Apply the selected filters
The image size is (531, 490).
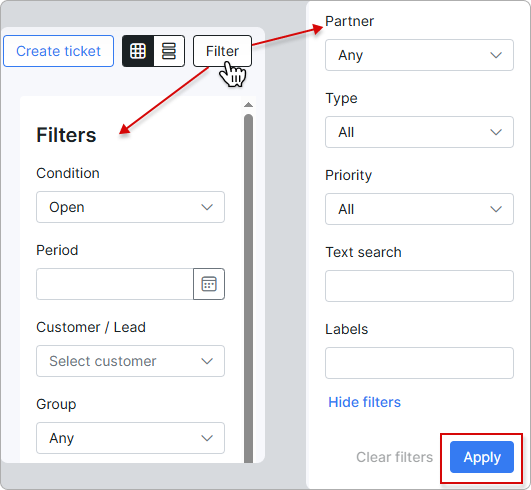482,457
